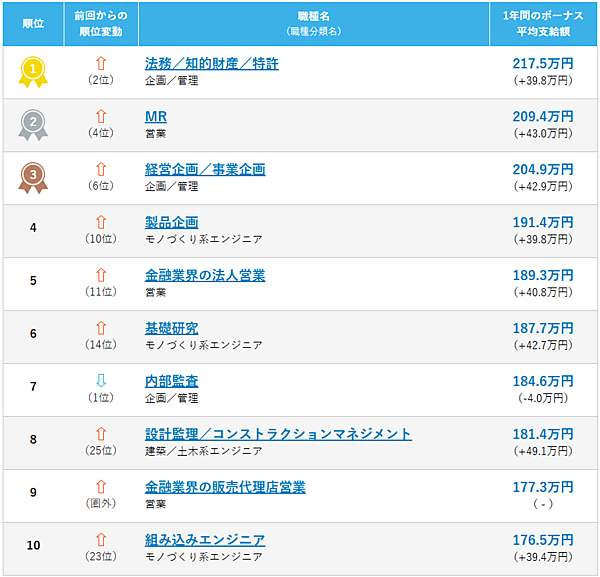
Task: Click the up arrow beside 組み込みエンジニア
Action: coord(100,539)
